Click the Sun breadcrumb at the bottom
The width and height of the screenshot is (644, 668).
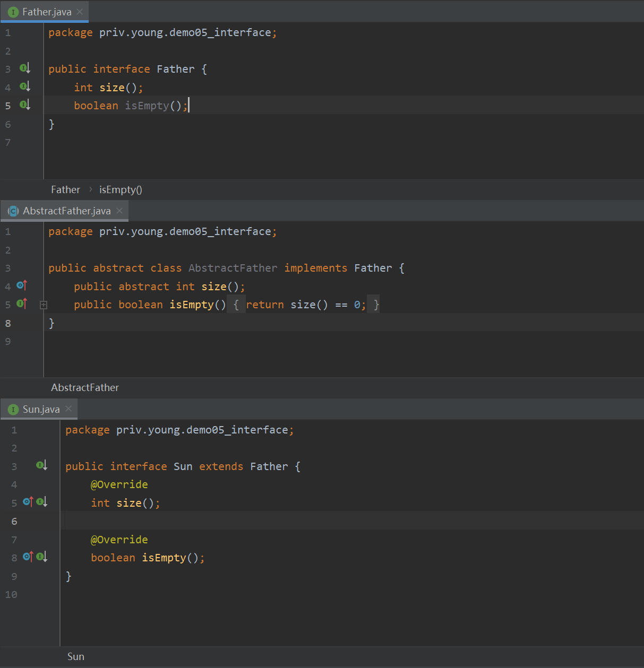point(76,657)
